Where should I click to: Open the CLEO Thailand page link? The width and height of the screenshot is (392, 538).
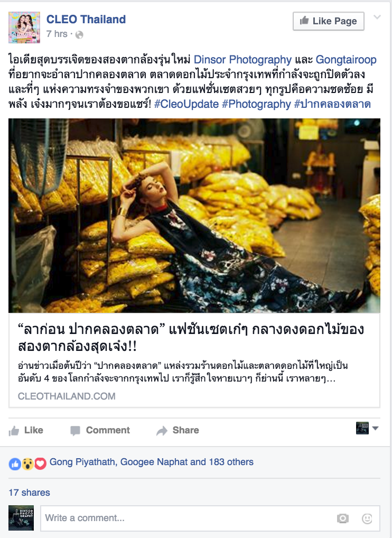coord(86,19)
